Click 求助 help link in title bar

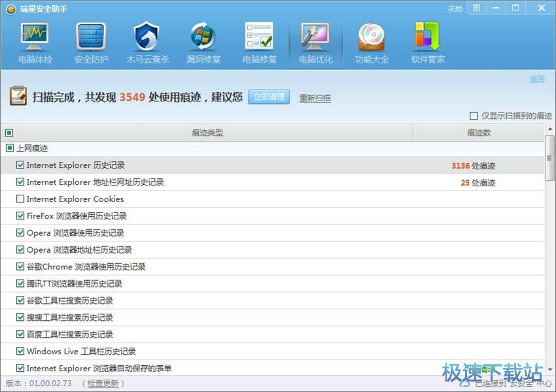pyautogui.click(x=454, y=9)
